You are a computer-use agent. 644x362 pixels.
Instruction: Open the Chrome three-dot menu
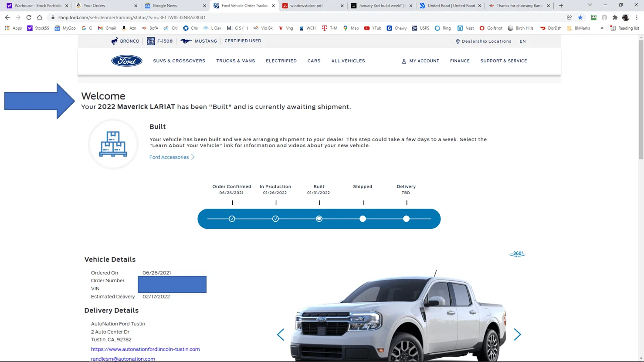click(x=637, y=17)
